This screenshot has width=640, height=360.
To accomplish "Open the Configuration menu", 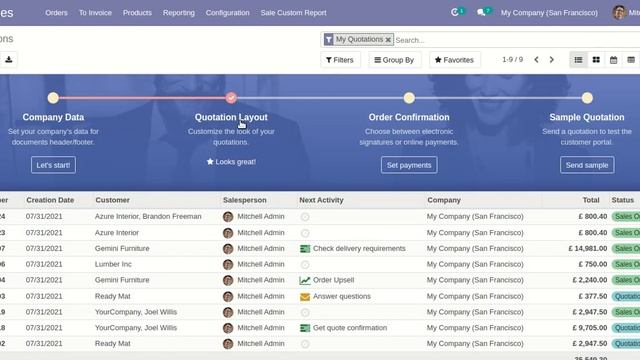I will [227, 13].
